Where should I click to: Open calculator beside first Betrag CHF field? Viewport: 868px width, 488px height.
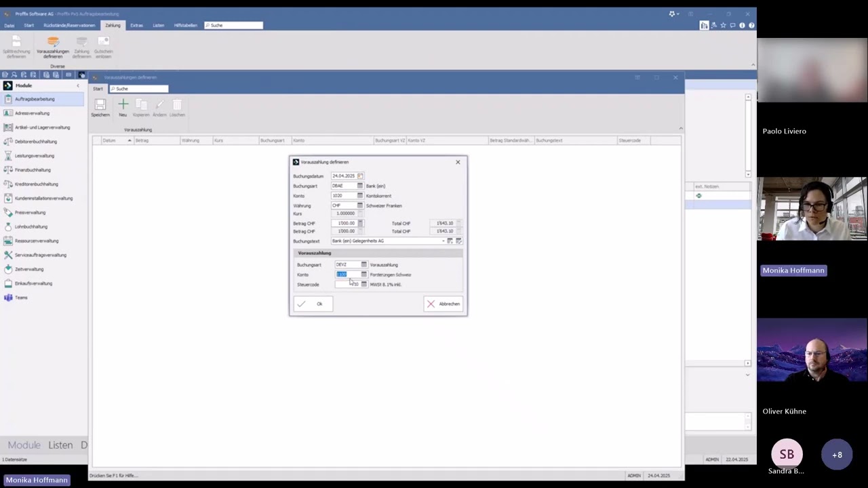360,223
